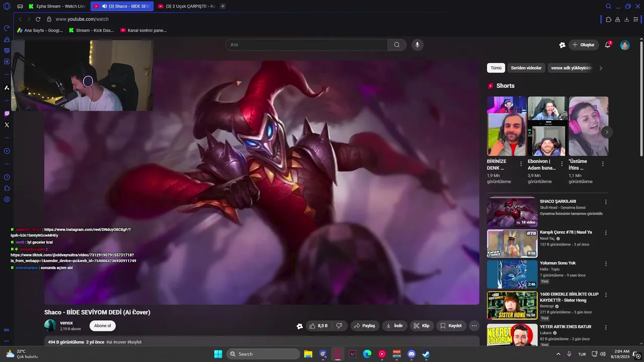Open more actions under the video

pyautogui.click(x=474, y=326)
